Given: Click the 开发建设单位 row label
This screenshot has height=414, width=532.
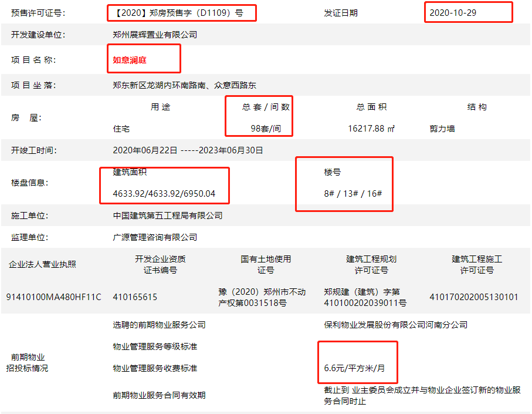Looking at the screenshot, I should [x=38, y=35].
